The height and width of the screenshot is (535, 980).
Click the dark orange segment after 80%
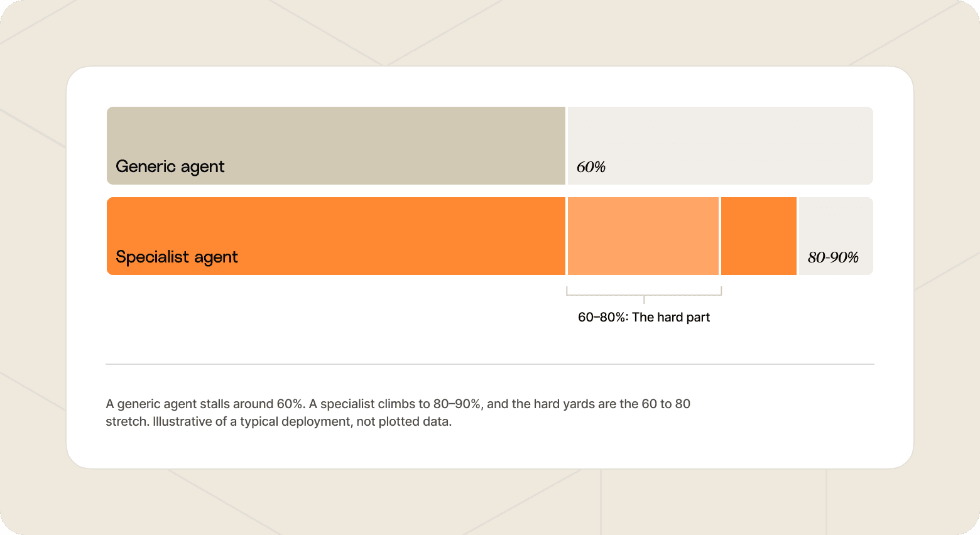pyautogui.click(x=759, y=236)
